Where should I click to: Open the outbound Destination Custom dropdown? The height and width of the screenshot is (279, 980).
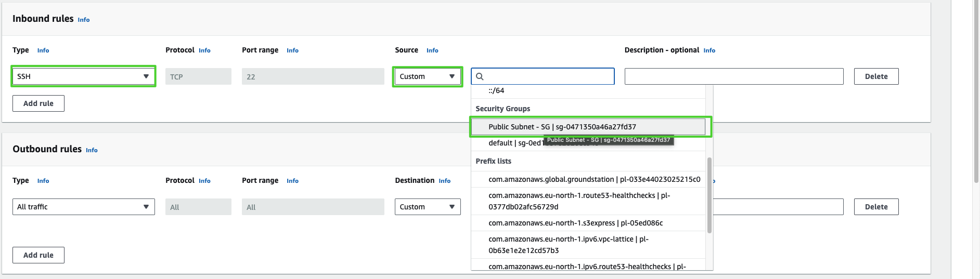click(x=427, y=207)
